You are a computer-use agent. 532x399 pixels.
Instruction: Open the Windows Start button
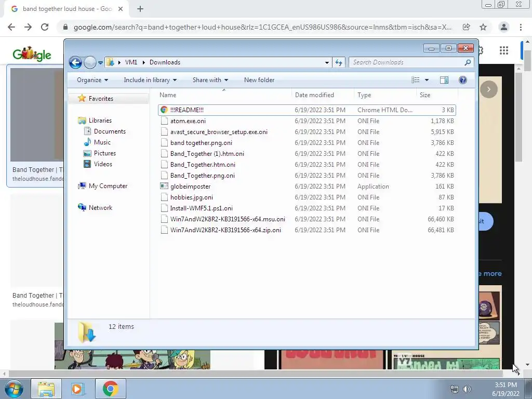[x=13, y=389]
